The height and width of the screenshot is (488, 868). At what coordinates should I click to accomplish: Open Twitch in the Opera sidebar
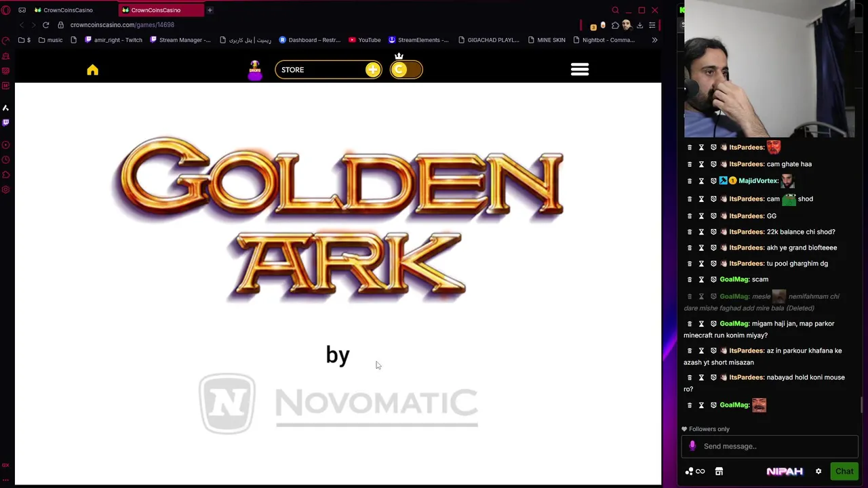[5, 123]
